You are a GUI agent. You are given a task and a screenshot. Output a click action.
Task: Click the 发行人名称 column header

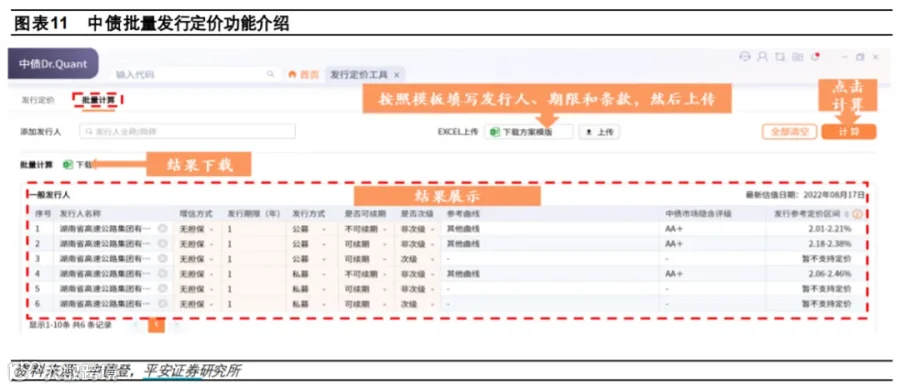point(81,214)
